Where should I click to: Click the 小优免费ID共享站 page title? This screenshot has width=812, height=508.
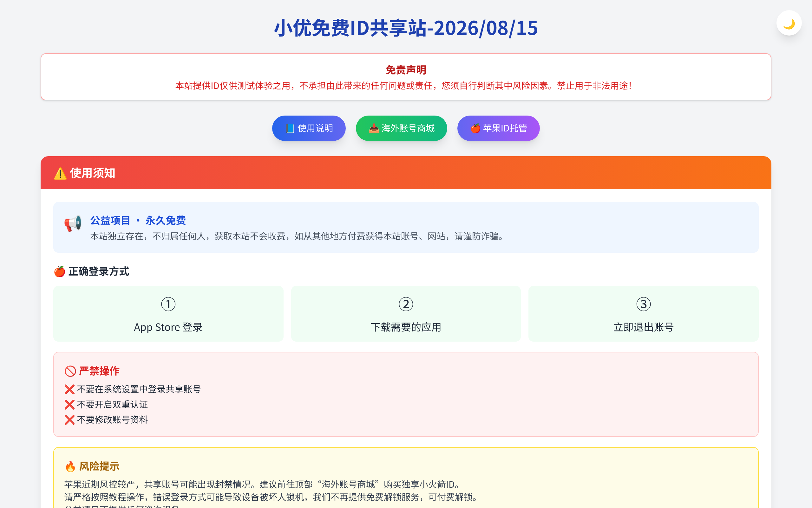pos(406,28)
